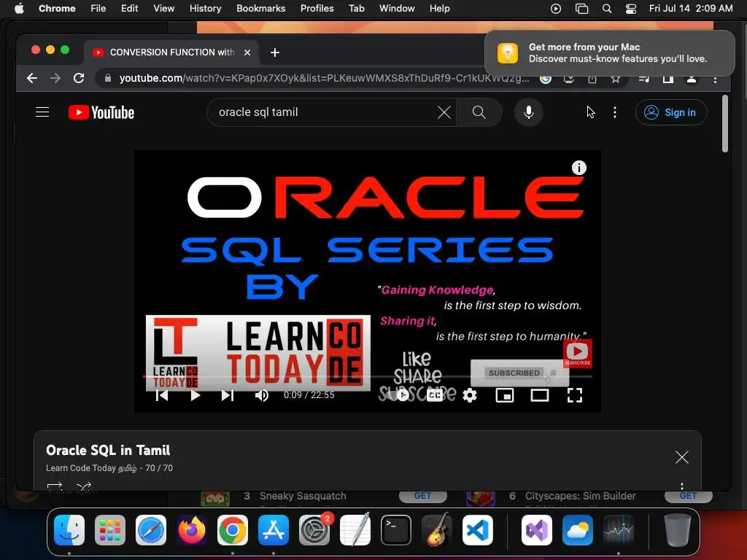
Task: Reload the current page
Action: pos(79,78)
